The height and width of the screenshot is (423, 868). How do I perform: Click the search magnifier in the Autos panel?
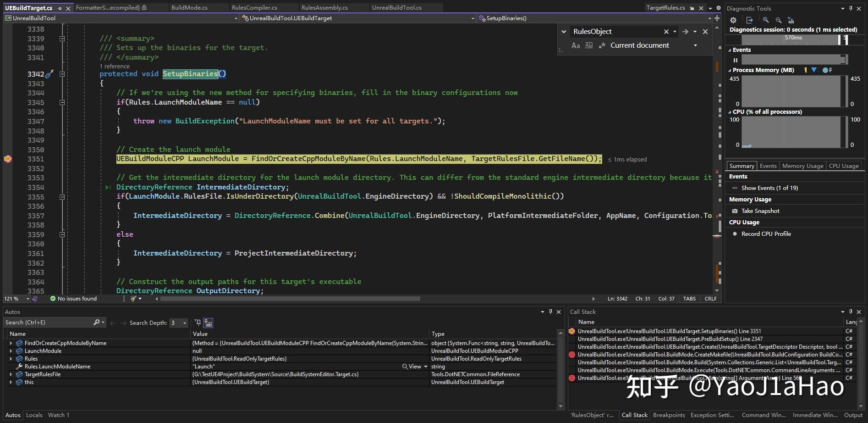pos(96,322)
